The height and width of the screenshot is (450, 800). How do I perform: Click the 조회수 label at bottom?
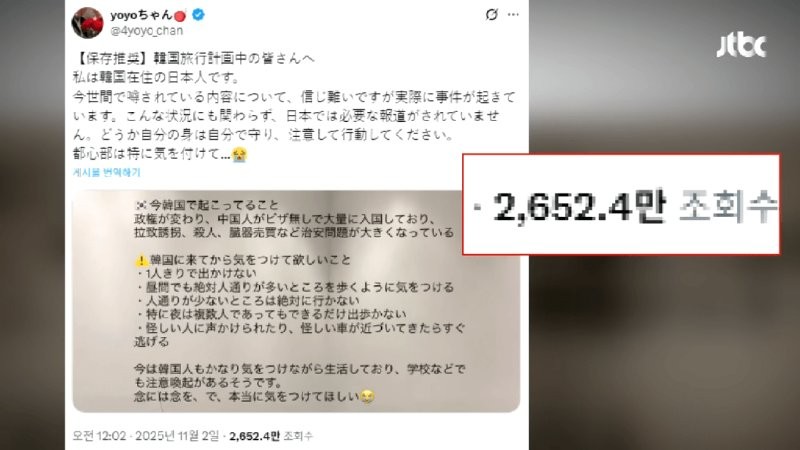297,436
